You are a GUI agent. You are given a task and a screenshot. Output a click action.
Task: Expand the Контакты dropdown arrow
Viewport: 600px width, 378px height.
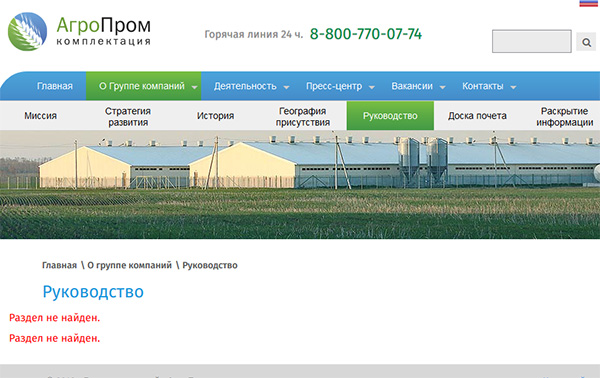point(514,87)
